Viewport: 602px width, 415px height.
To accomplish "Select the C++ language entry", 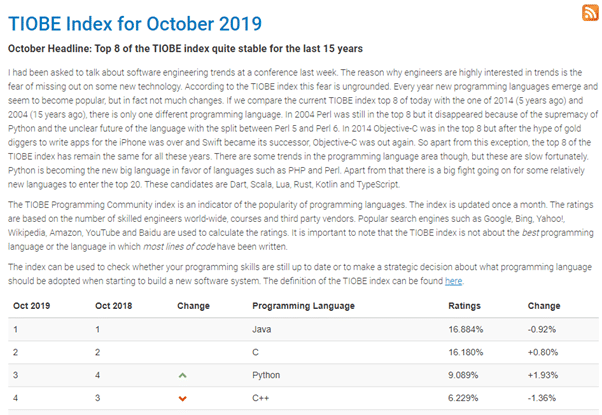I will click(x=260, y=398).
